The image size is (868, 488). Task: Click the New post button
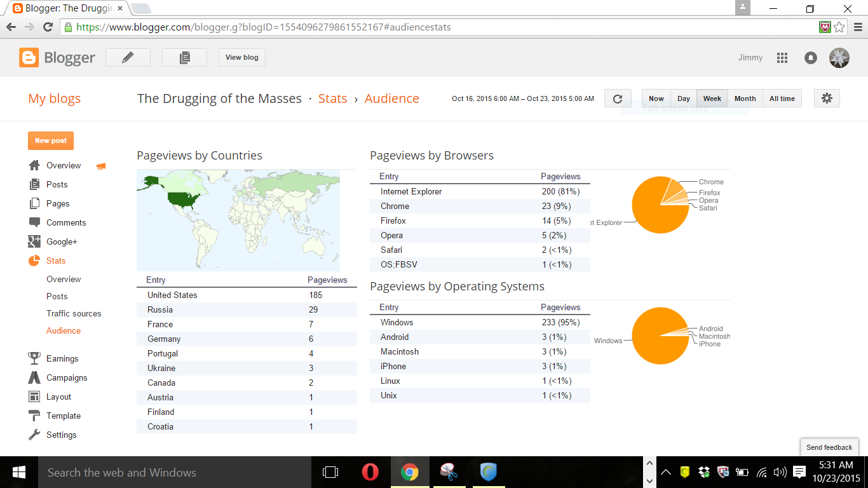[x=51, y=140]
